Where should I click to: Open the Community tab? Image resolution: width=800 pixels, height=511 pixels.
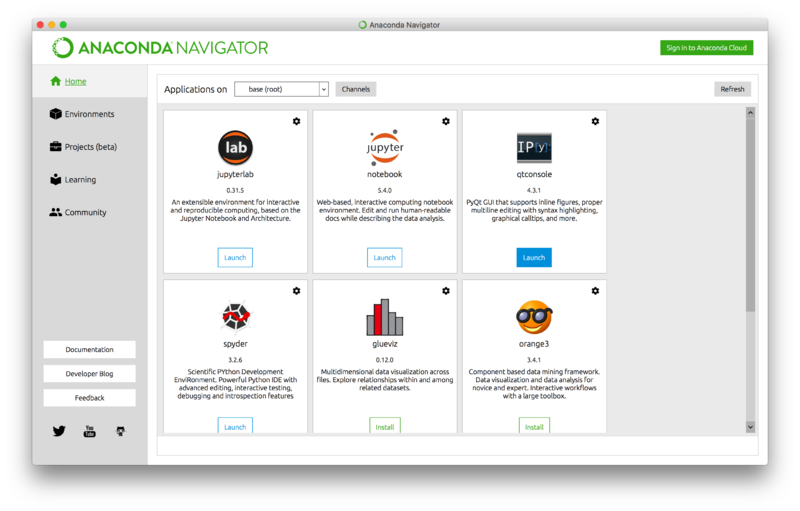pyautogui.click(x=90, y=212)
